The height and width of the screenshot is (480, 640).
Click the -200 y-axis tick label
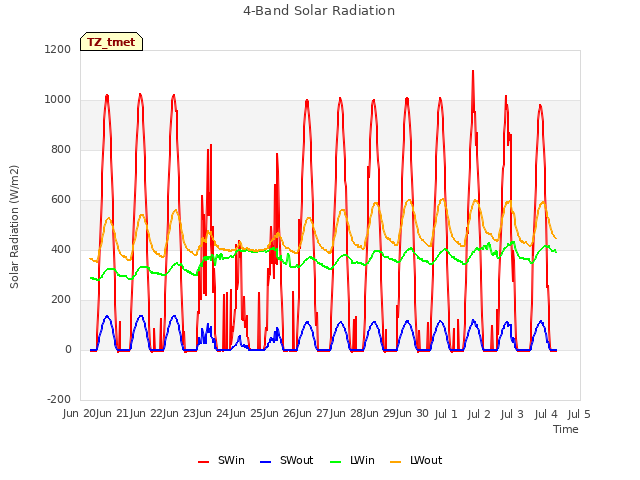point(59,399)
